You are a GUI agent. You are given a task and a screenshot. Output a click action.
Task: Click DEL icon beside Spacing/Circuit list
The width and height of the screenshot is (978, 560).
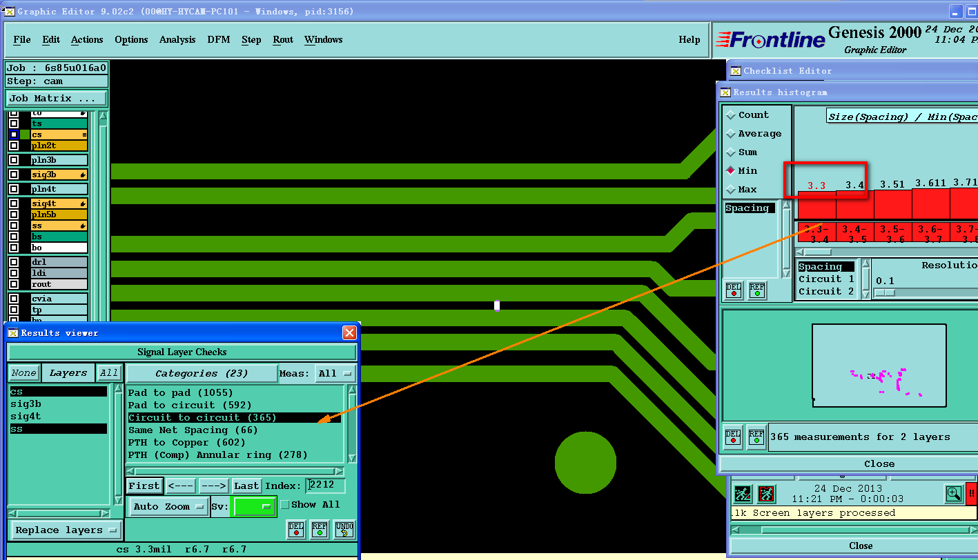point(734,290)
